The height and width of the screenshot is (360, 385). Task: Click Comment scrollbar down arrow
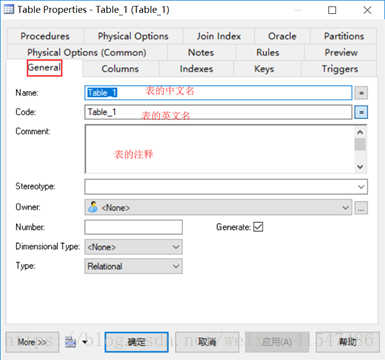click(360, 167)
